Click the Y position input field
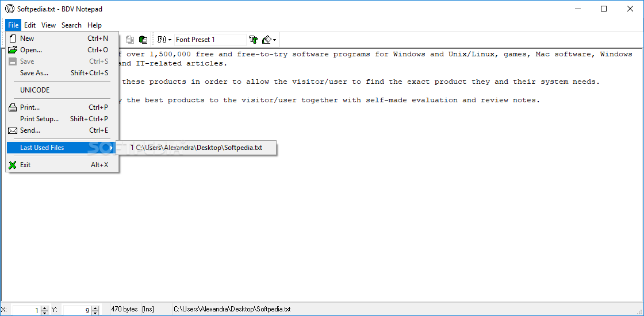The height and width of the screenshot is (316, 644). (x=77, y=311)
